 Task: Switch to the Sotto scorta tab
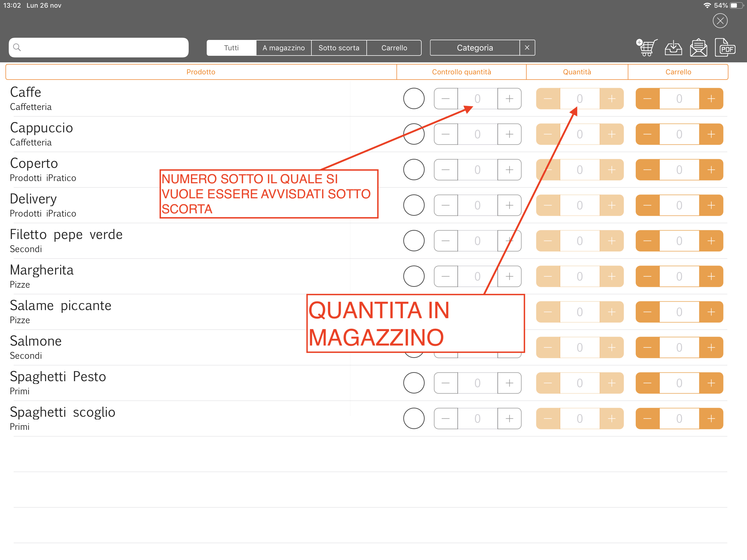[339, 48]
